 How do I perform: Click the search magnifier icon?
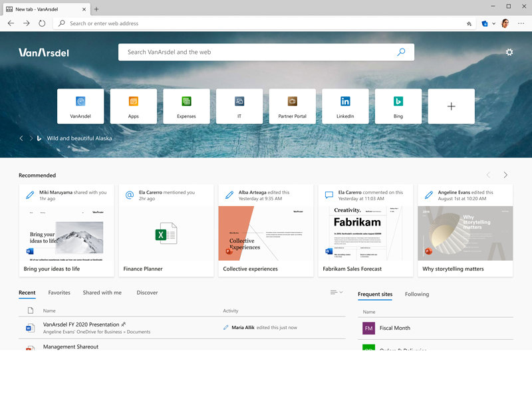point(401,52)
